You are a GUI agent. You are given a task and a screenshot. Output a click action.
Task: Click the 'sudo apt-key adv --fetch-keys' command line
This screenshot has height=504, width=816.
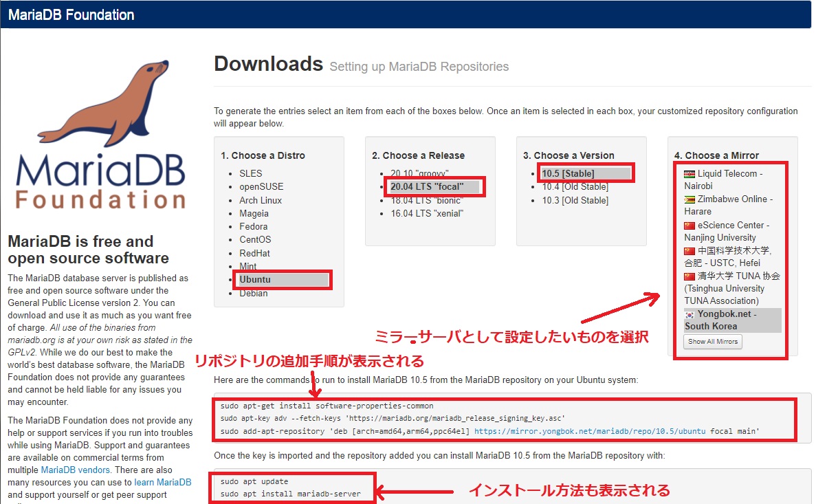(393, 418)
